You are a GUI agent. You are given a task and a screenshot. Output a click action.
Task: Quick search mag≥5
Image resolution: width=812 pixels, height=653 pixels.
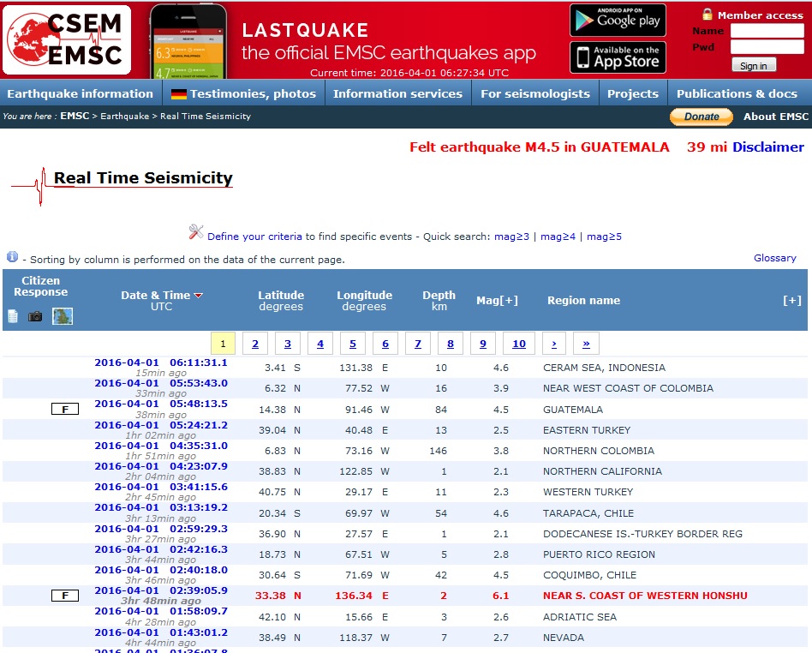pyautogui.click(x=604, y=237)
